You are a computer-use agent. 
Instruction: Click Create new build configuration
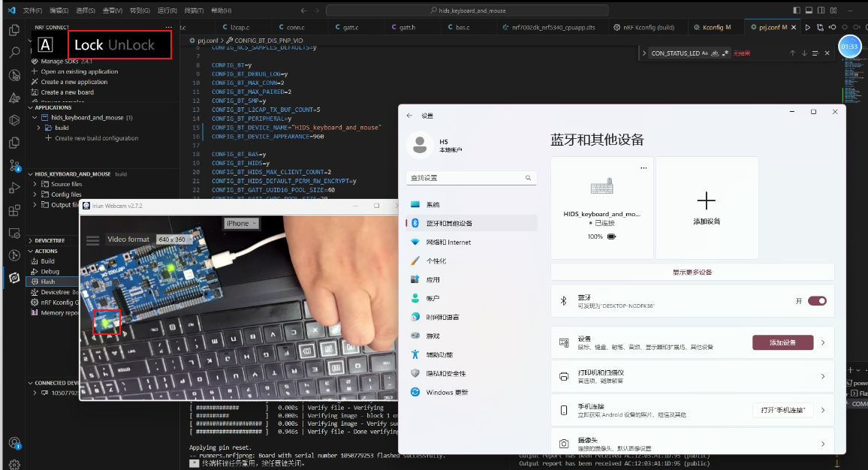coord(97,138)
